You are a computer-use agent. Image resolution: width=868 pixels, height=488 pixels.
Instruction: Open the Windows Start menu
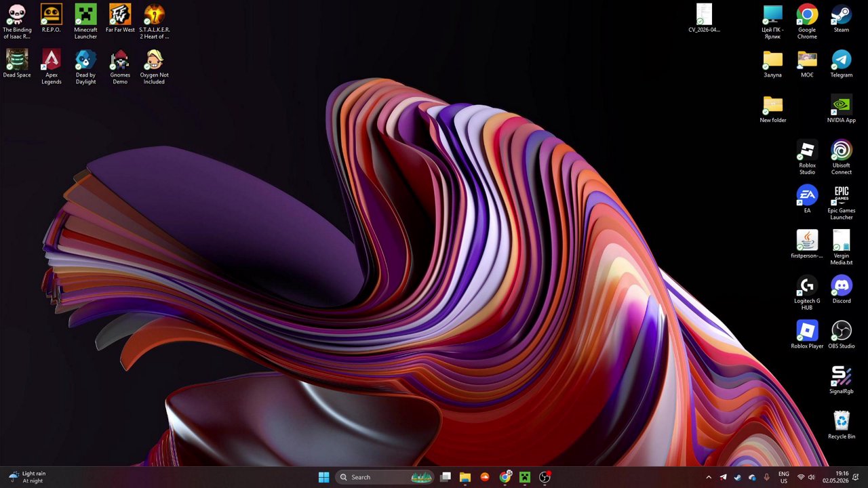tap(323, 477)
